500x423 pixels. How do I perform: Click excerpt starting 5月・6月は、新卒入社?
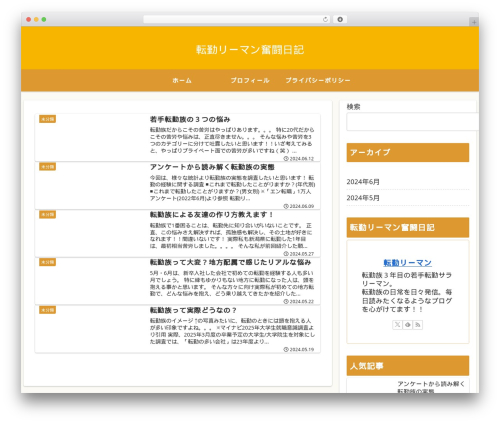pos(232,283)
